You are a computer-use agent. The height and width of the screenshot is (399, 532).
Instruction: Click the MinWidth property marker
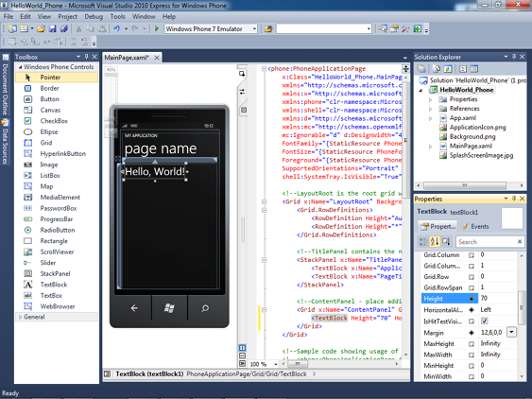coord(472,376)
